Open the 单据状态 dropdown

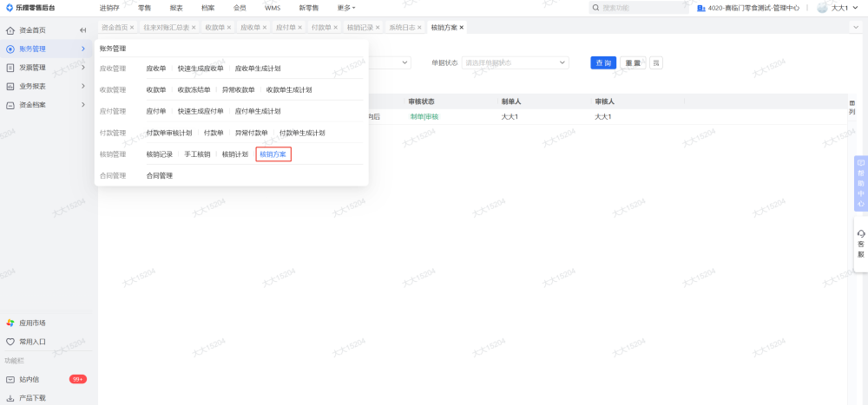516,62
